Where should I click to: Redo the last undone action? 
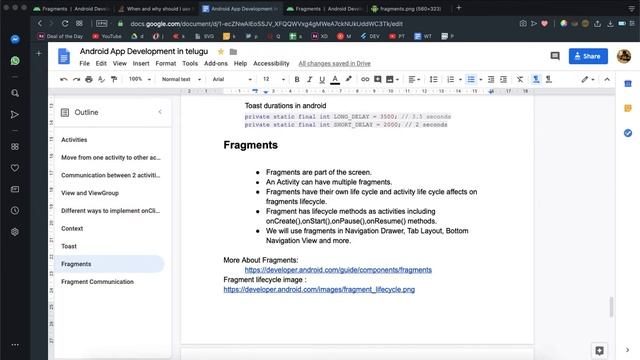[76, 79]
